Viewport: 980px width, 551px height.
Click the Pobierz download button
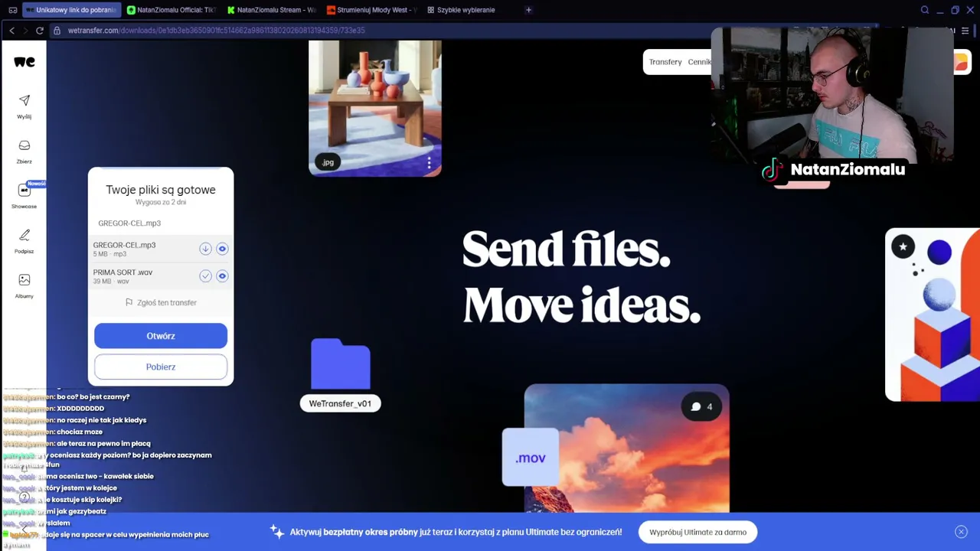click(161, 367)
